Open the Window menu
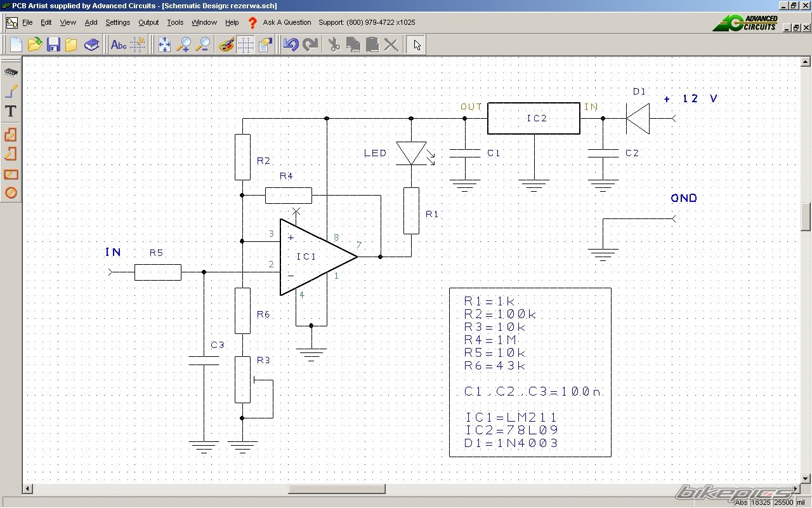The image size is (812, 508). (204, 22)
